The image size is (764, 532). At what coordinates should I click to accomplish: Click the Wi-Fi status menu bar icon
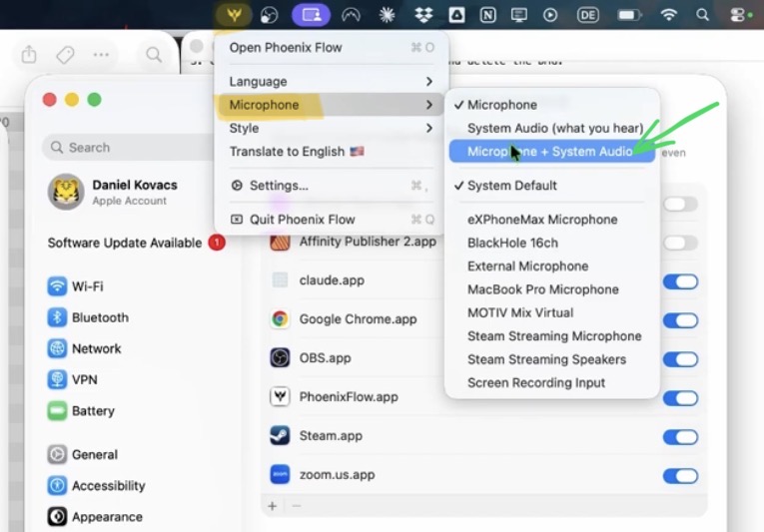point(669,15)
